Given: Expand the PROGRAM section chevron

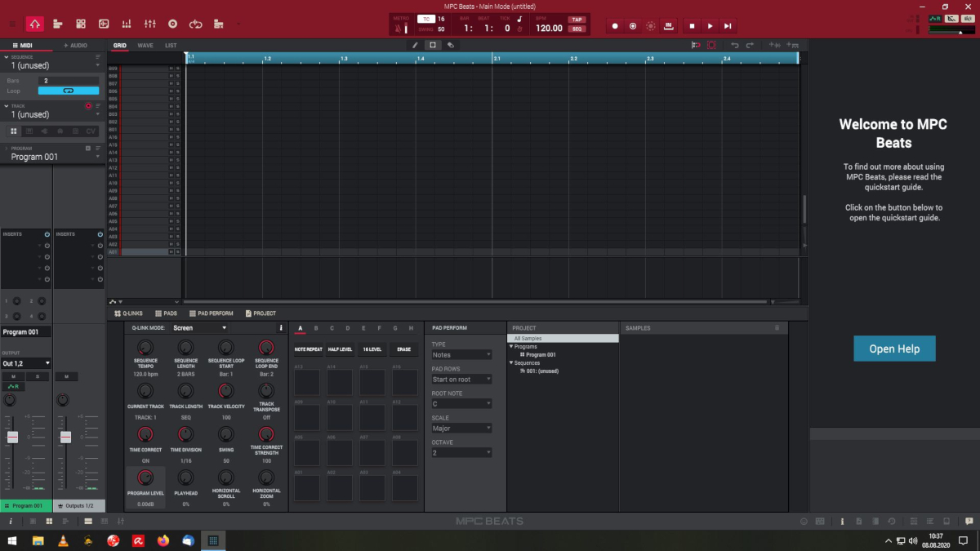Looking at the screenshot, I should (7, 149).
